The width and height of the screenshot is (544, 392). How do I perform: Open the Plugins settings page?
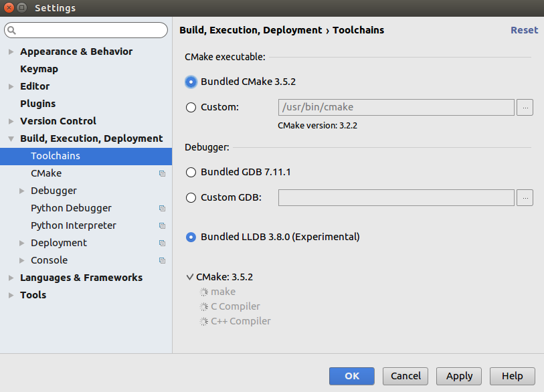click(38, 104)
